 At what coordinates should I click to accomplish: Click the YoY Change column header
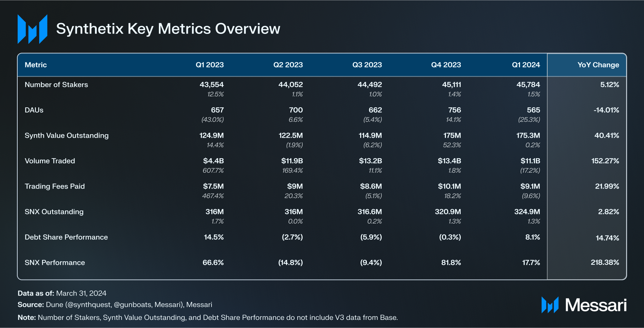coord(598,65)
